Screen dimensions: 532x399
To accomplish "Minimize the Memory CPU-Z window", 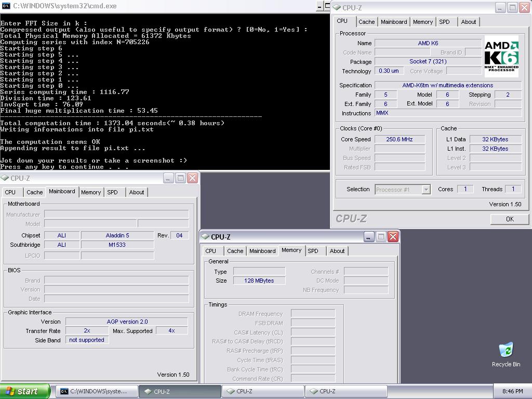I will click(369, 236).
